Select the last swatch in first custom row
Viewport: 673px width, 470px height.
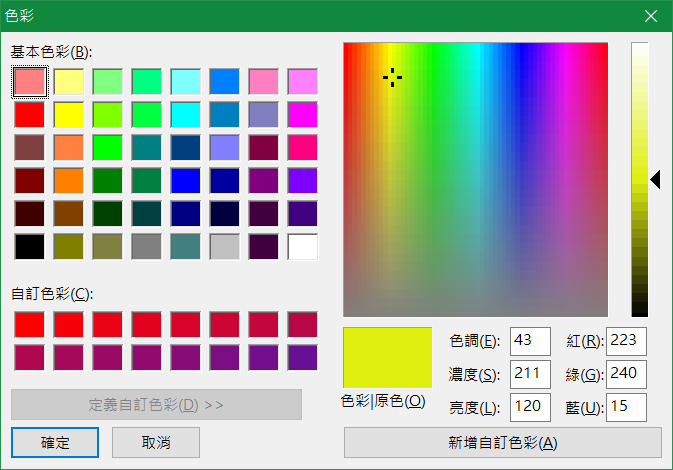coord(303,324)
